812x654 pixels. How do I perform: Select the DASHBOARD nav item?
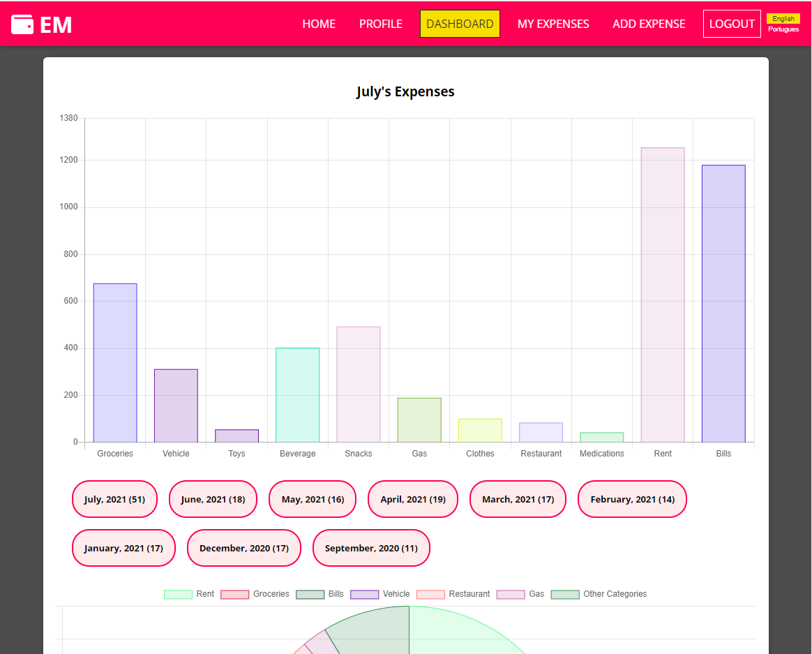point(460,24)
